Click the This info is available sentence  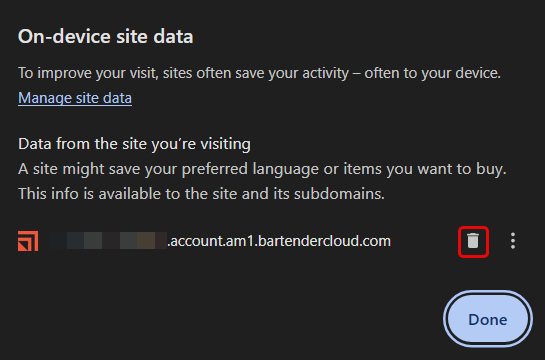click(x=201, y=194)
